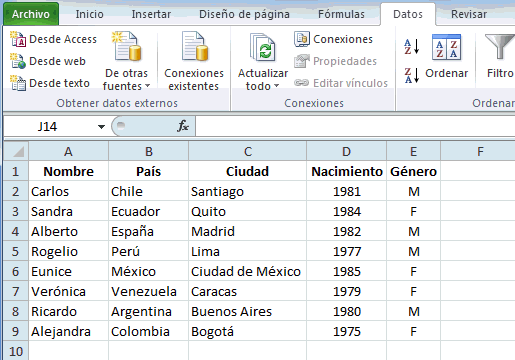Click the Actualizar todo refresh icon
Screen dimensions: 515x360
[263, 47]
